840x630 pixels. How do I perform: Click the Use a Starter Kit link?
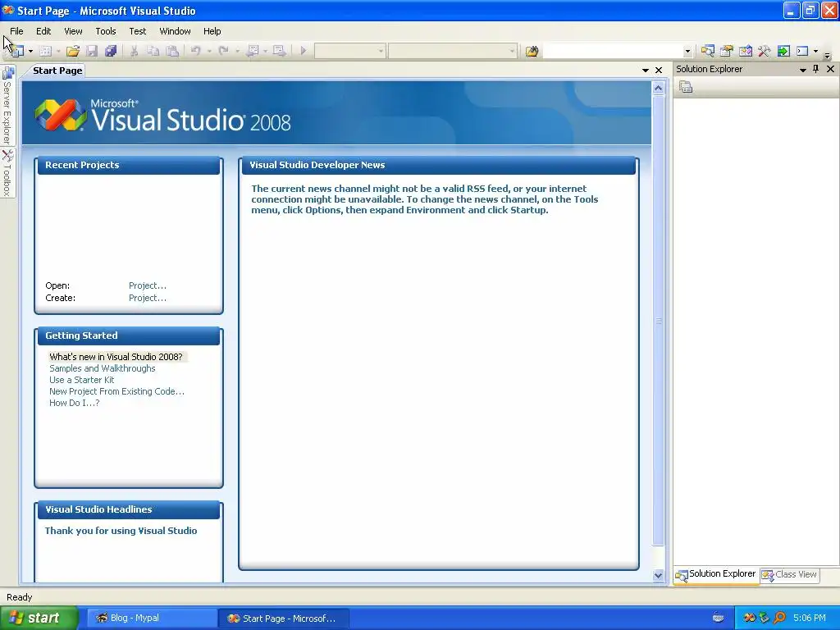click(x=81, y=380)
